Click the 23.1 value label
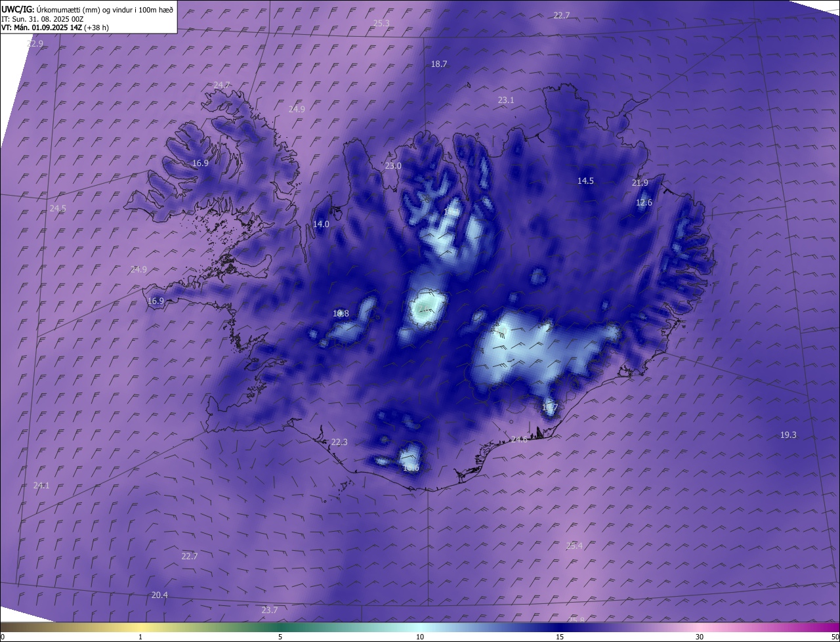 (x=506, y=100)
